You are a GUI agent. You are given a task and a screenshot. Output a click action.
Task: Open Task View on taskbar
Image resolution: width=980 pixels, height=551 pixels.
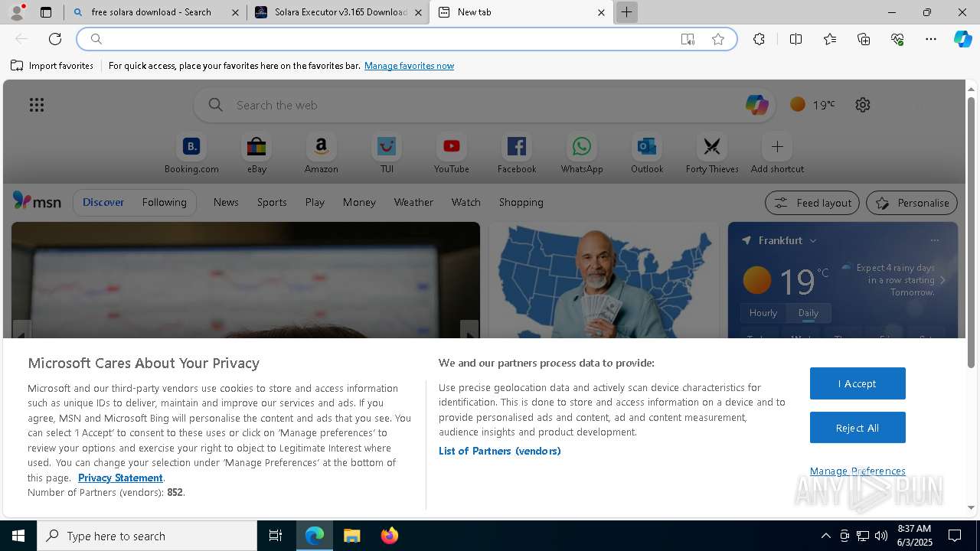[276, 536]
